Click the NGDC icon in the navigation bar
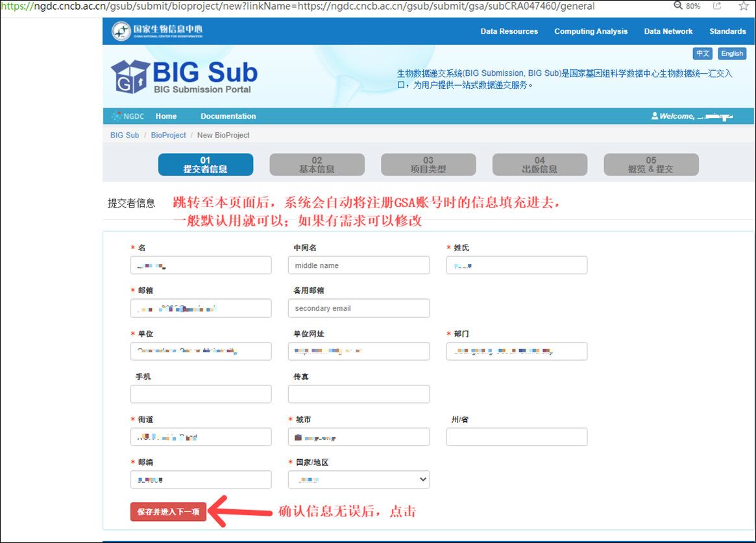Screen dimensions: 756x543 pyautogui.click(x=117, y=115)
